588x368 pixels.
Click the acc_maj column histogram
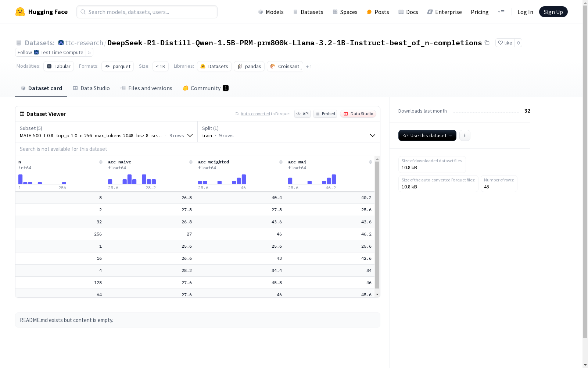(x=312, y=179)
